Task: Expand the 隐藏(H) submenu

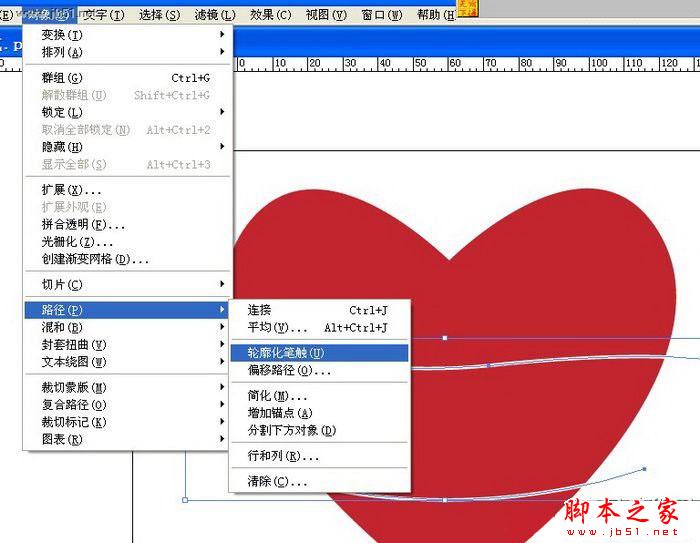Action: click(128, 146)
